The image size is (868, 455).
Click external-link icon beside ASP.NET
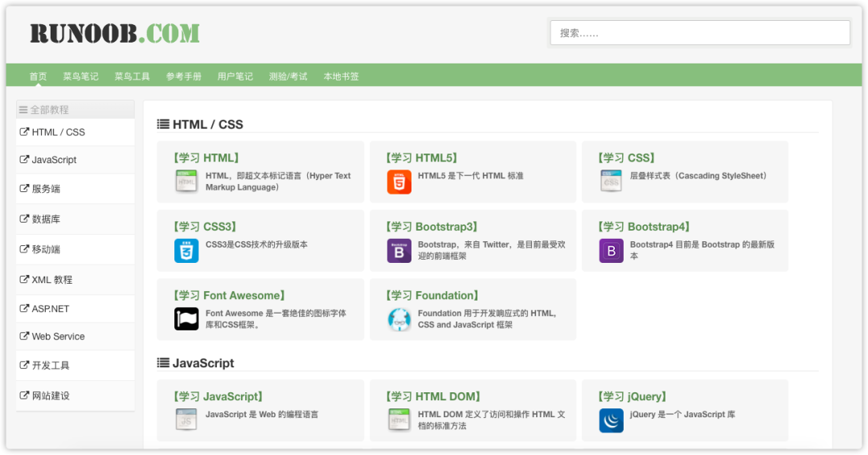tap(24, 309)
